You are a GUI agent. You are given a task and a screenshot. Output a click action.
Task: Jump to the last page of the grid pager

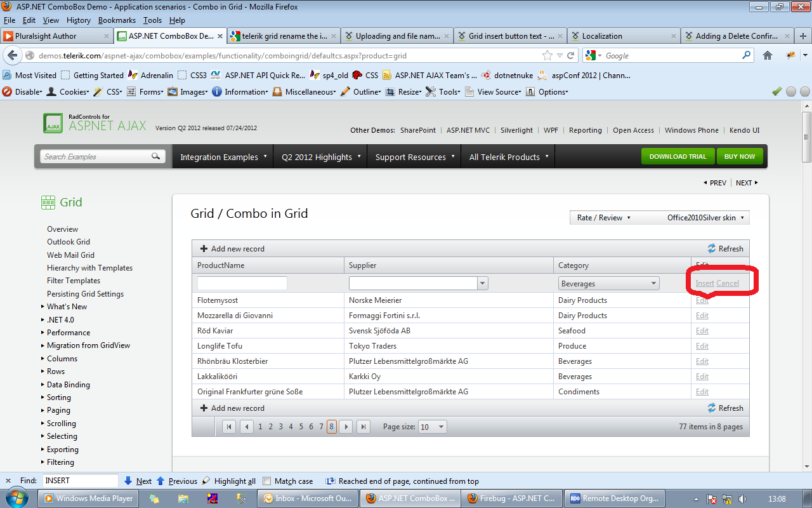pyautogui.click(x=363, y=427)
